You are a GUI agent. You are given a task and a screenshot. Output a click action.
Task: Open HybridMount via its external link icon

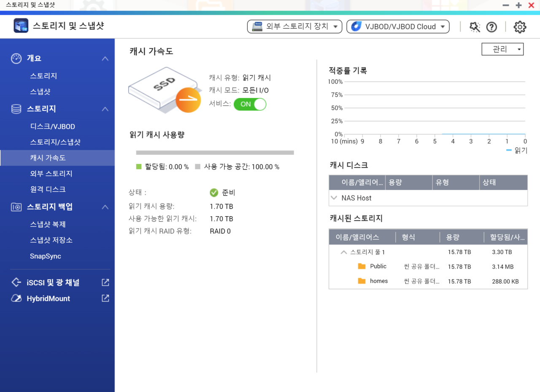click(x=105, y=298)
